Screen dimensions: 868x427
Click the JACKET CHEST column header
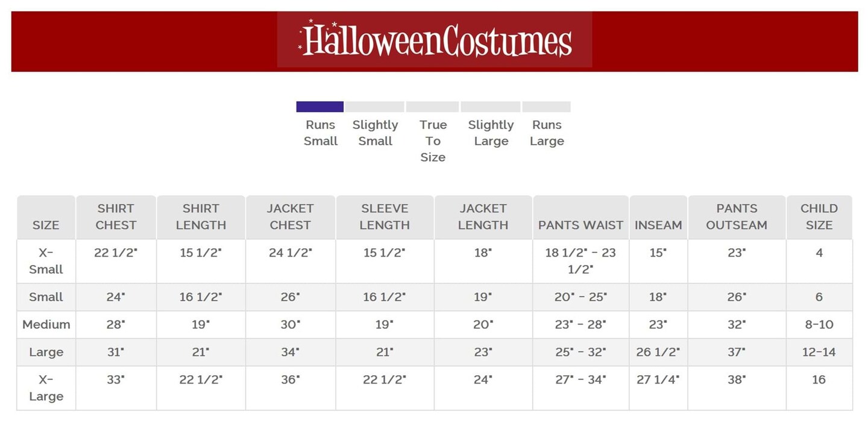pos(291,217)
